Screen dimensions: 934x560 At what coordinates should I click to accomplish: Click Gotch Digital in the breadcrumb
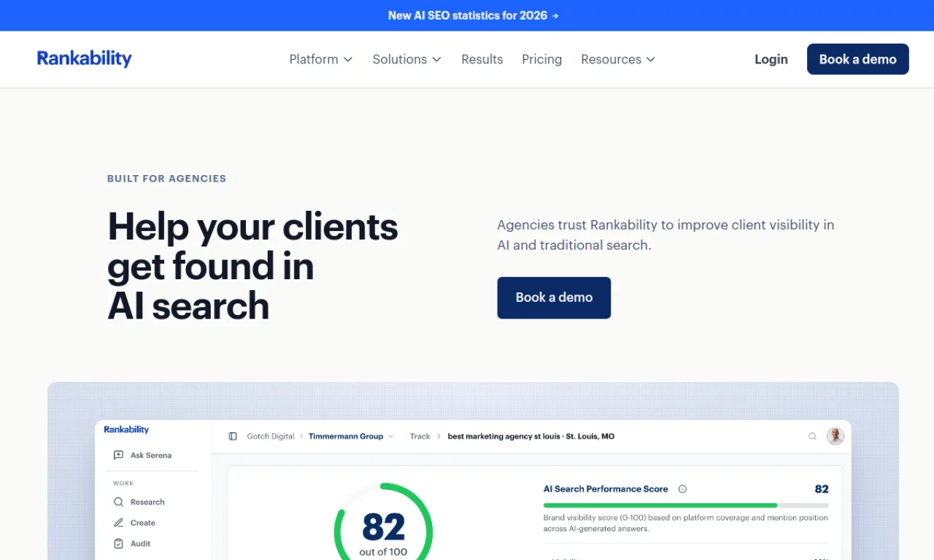tap(271, 436)
